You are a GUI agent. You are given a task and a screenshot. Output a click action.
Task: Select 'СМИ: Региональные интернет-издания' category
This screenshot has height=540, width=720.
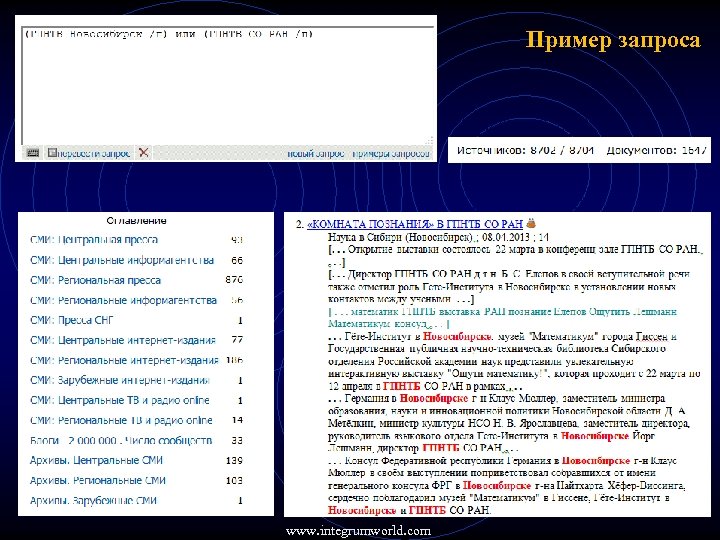point(124,360)
